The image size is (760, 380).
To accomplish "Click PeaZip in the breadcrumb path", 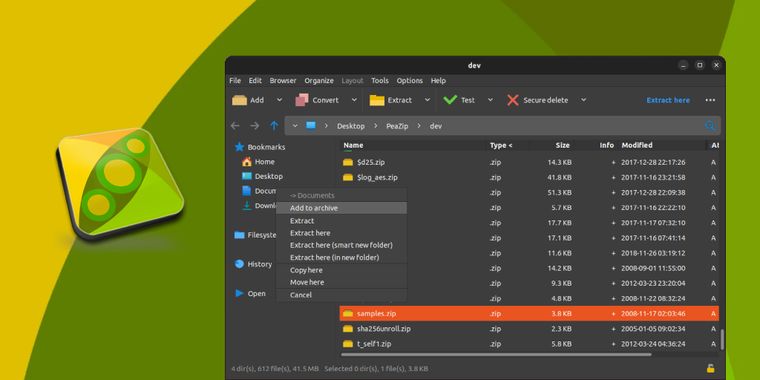I will coord(397,126).
